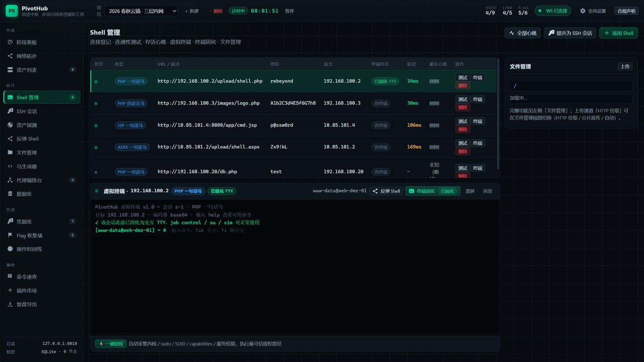The height and width of the screenshot is (362, 644).
Task: Click the LINK 4/5 counter
Action: click(507, 11)
